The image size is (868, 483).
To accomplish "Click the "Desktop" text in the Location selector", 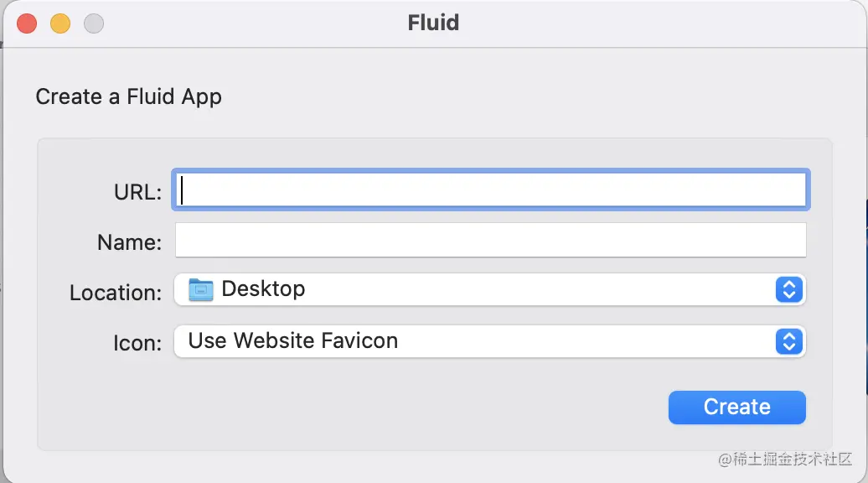I will click(x=263, y=289).
